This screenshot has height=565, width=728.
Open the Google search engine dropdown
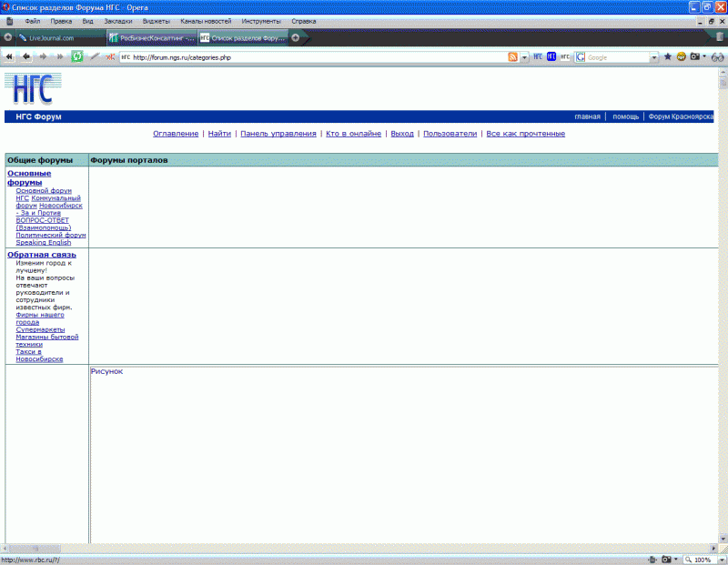[653, 56]
